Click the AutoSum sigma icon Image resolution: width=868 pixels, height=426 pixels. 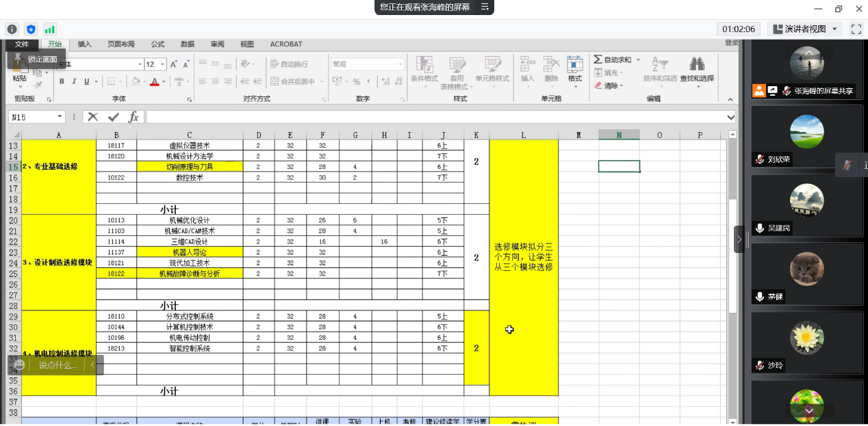(x=598, y=59)
